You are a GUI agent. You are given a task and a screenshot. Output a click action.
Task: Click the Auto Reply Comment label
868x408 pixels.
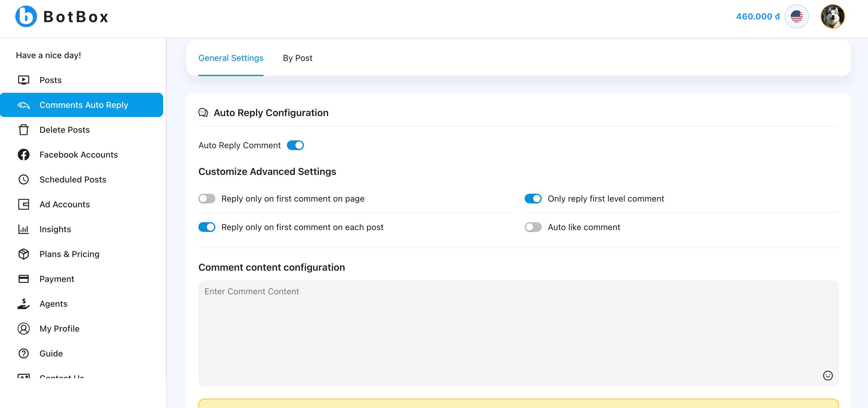pos(240,145)
